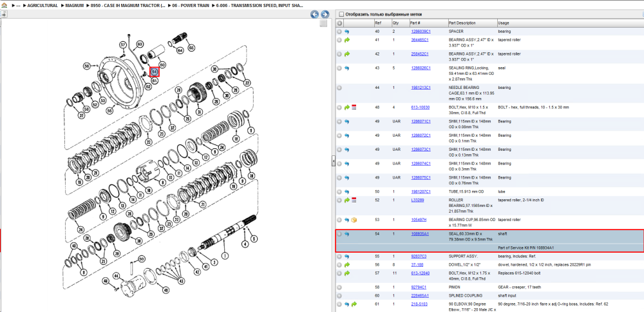644x312 pixels.
Task: Go to the home icon in breadcrumb
Action: coord(4,6)
